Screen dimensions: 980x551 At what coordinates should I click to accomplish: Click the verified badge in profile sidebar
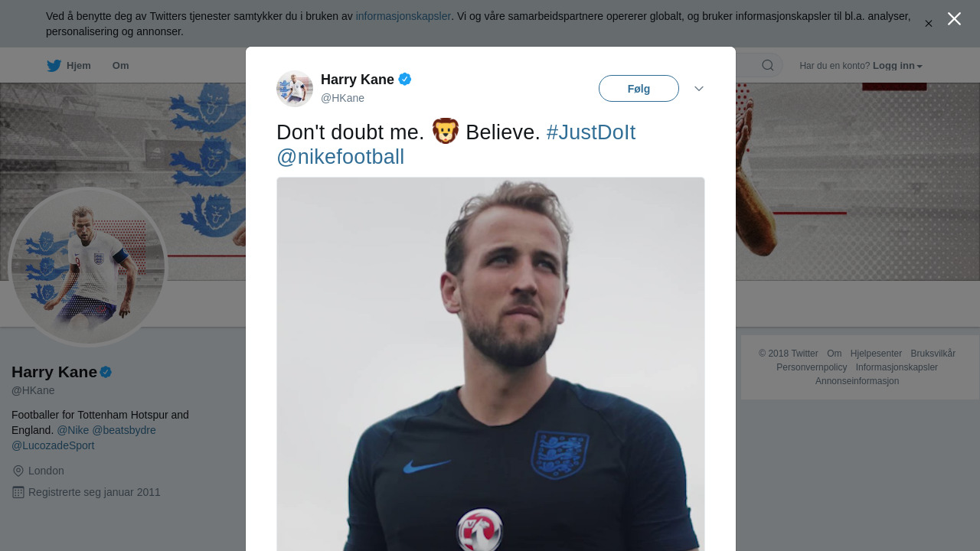[106, 372]
